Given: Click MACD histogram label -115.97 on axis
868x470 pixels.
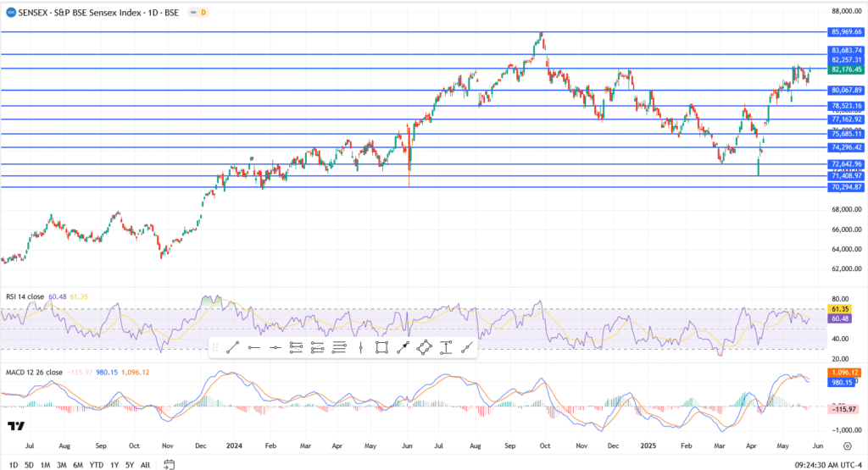Looking at the screenshot, I should (x=843, y=409).
